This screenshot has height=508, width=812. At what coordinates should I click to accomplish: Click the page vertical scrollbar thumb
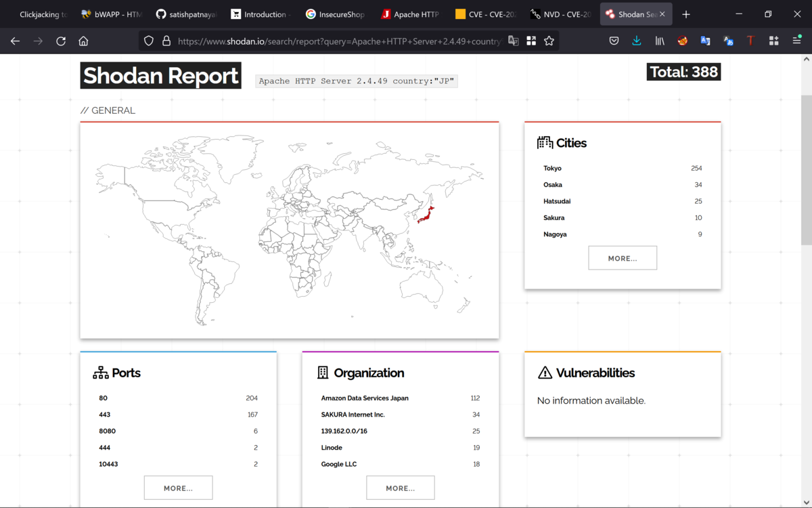click(x=806, y=169)
